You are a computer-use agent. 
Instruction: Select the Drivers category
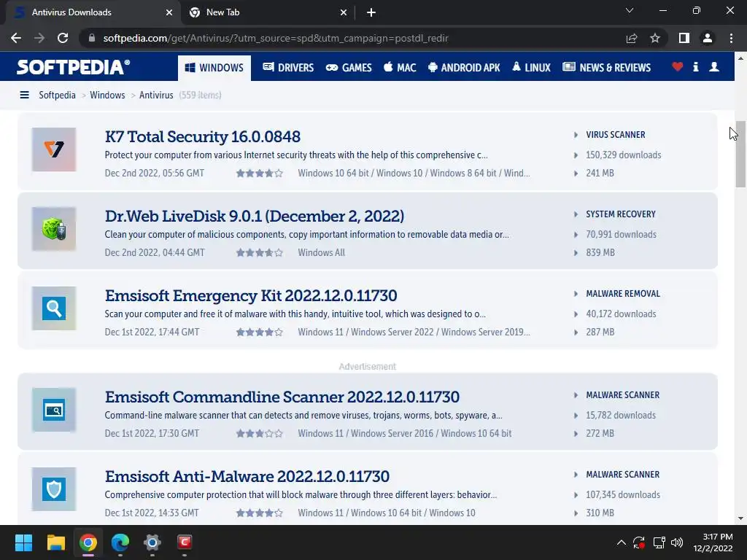coord(288,68)
